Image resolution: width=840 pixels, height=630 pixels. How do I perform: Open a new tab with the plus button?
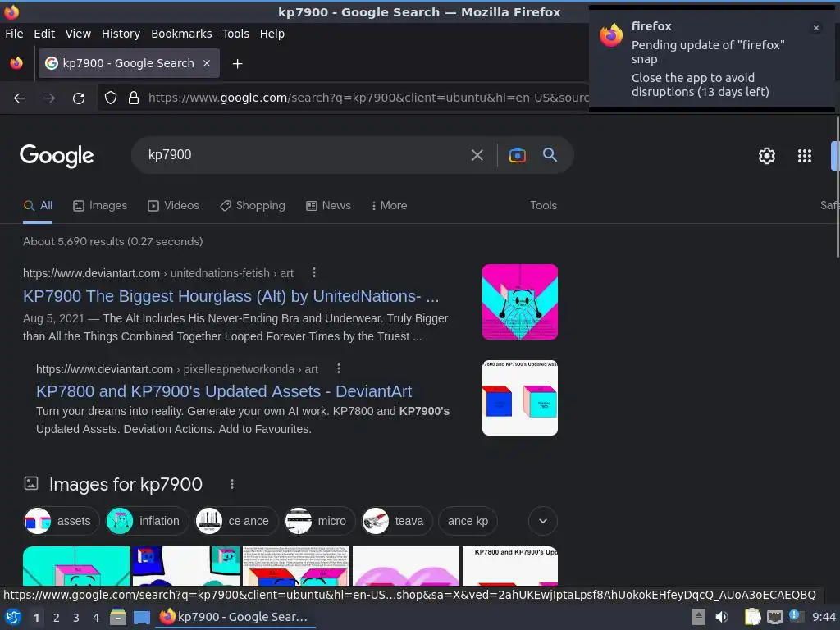tap(237, 64)
